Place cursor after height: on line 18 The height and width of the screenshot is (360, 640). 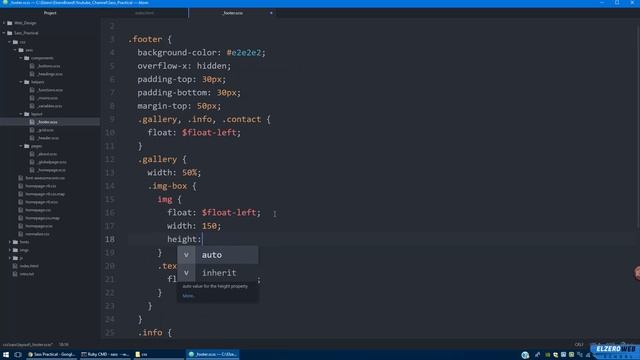pos(203,239)
